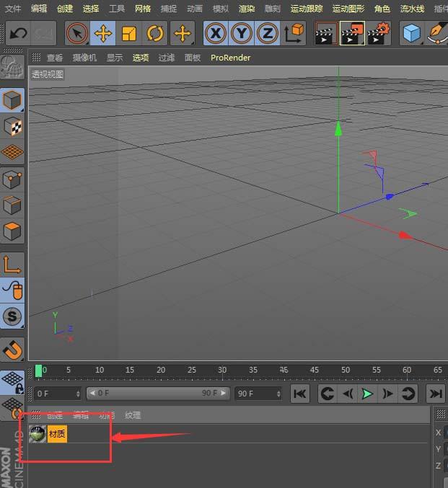The height and width of the screenshot is (488, 448).
Task: Open the 运动图形 menu
Action: point(348,9)
